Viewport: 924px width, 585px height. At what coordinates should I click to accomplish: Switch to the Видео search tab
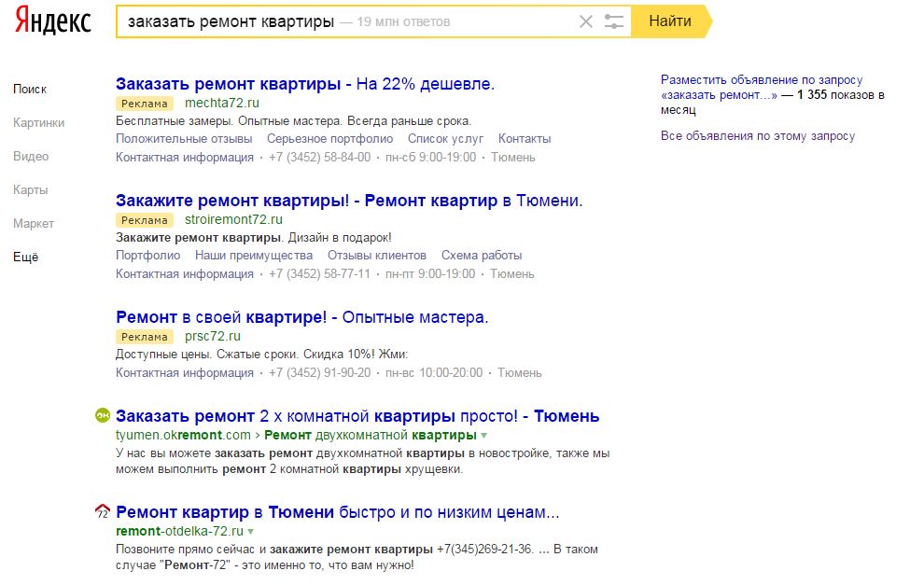point(31,157)
